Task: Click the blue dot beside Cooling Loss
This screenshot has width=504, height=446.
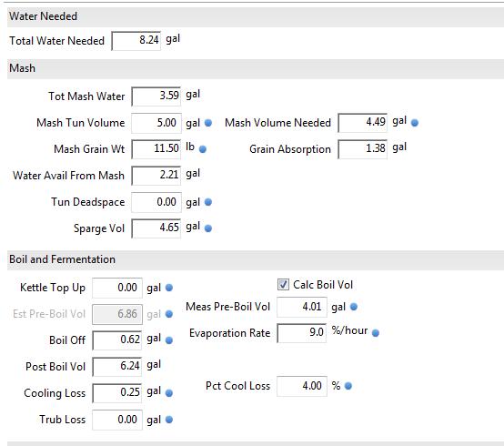Action: [168, 393]
